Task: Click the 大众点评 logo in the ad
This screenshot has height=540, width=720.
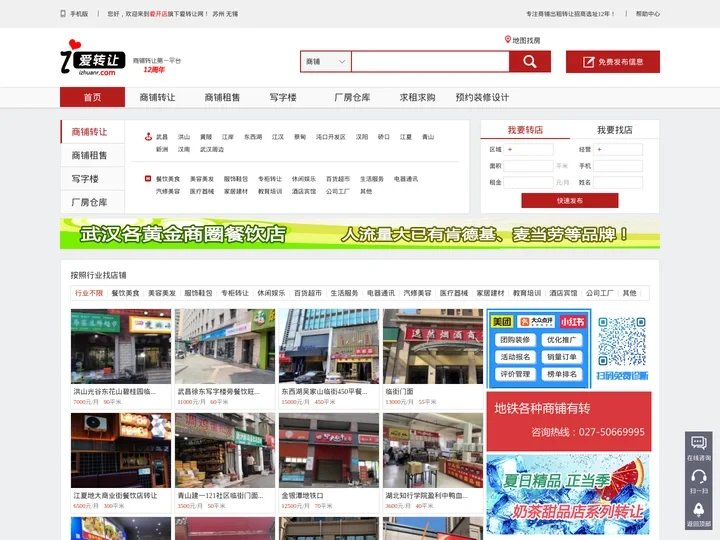Action: [x=536, y=322]
